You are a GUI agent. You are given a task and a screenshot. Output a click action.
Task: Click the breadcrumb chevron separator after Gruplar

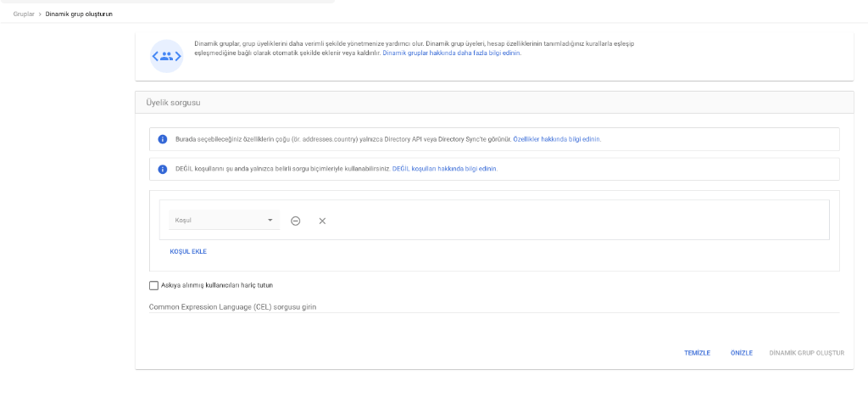(39, 14)
